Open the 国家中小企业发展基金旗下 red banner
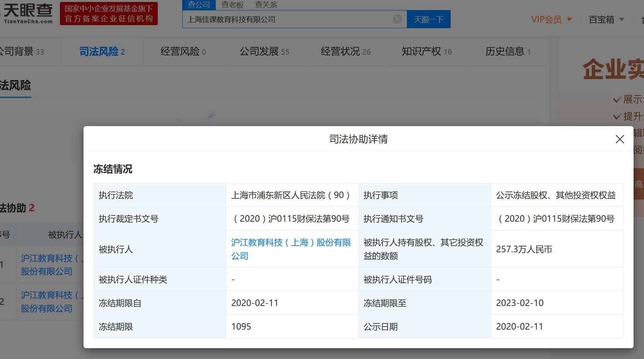The image size is (644, 359). click(x=109, y=14)
